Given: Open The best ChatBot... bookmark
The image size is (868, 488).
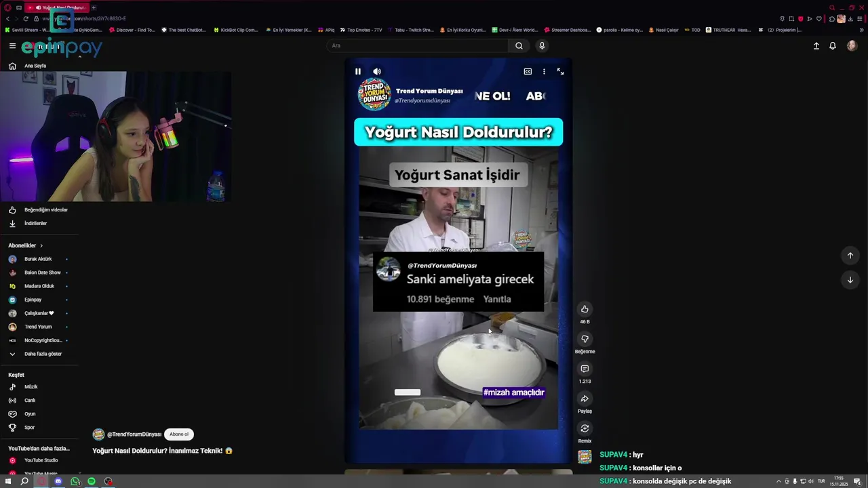Looking at the screenshot, I should point(183,30).
